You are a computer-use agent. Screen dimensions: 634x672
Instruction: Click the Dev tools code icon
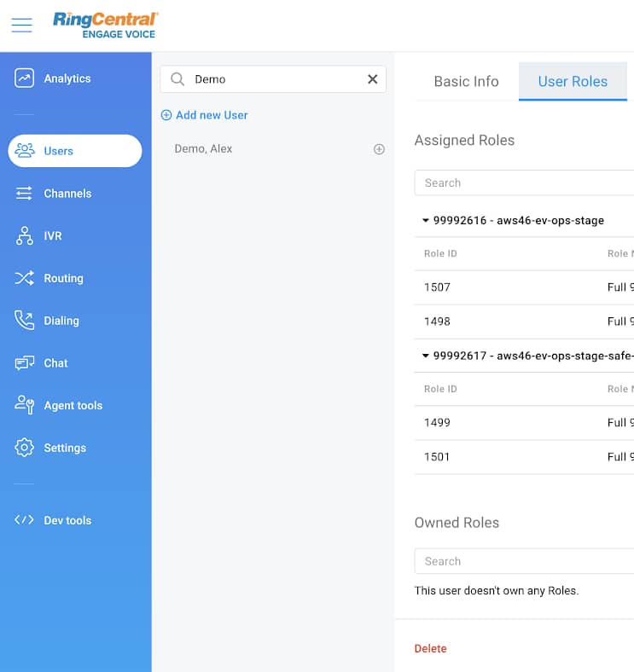[24, 520]
